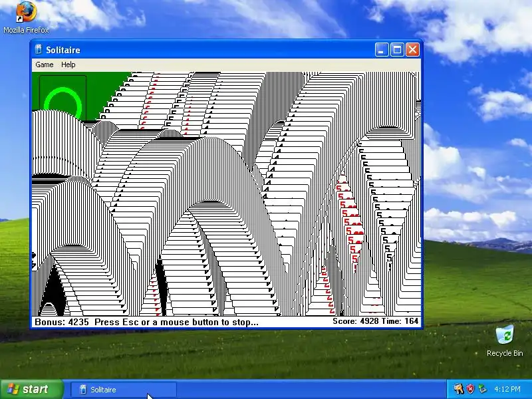Click the 'Score: 4928 Time: 164' status text
Screen dimensions: 532x399
pos(375,321)
